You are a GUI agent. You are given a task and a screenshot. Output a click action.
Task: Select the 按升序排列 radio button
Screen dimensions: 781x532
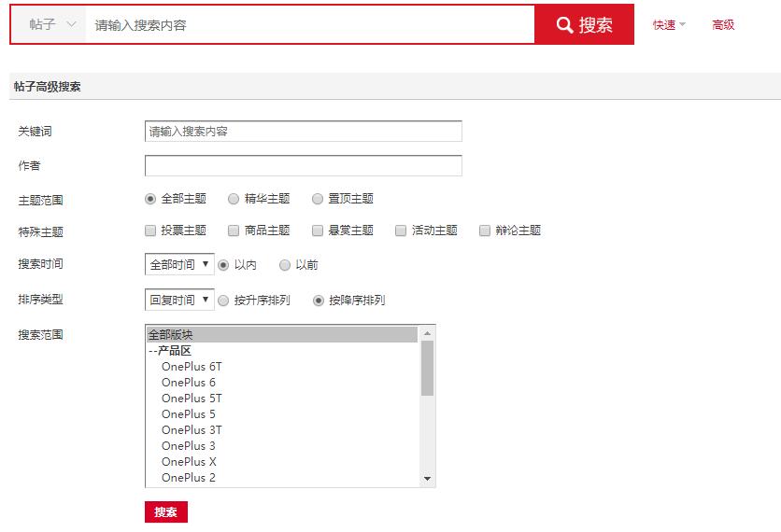pos(223,301)
